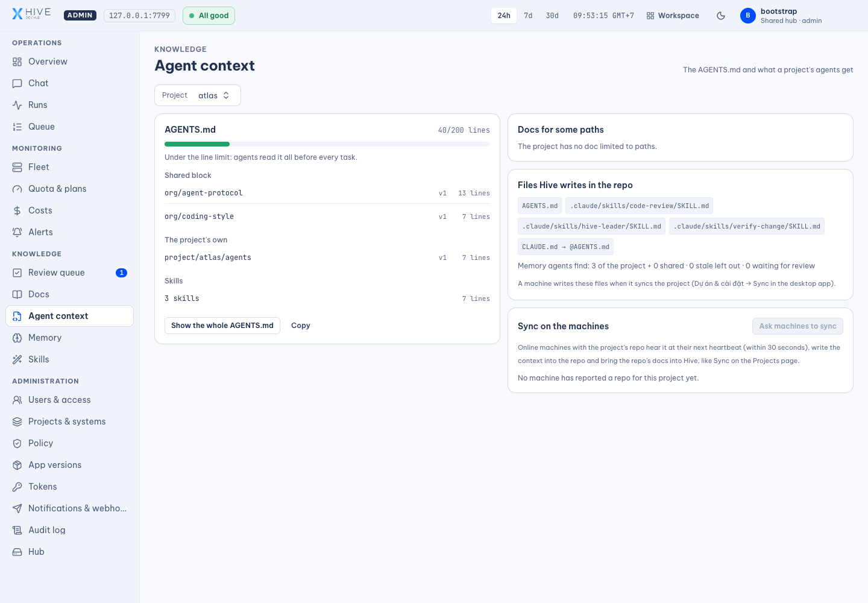Click the Review queue checkbox icon
Screen dimensions: 868x603
click(x=17, y=273)
